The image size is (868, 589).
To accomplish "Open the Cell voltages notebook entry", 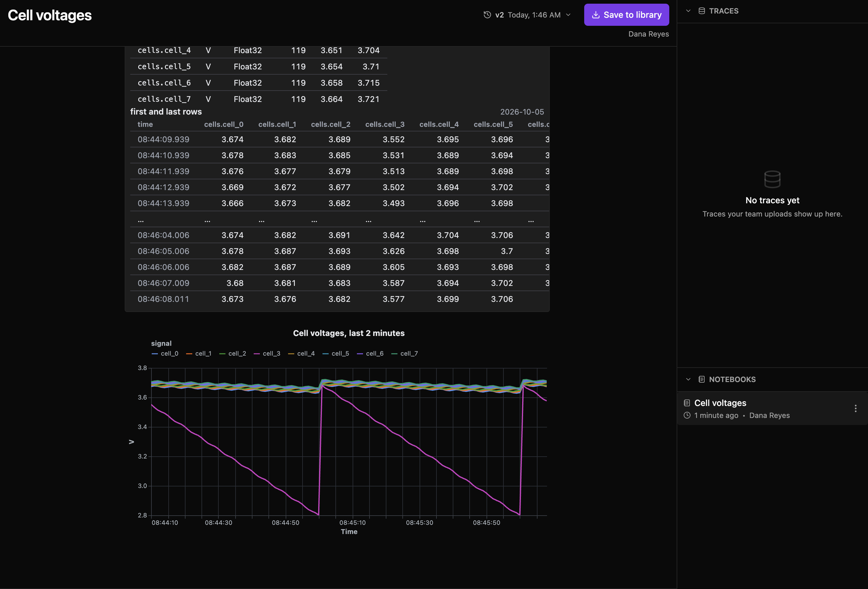I will coord(772,409).
